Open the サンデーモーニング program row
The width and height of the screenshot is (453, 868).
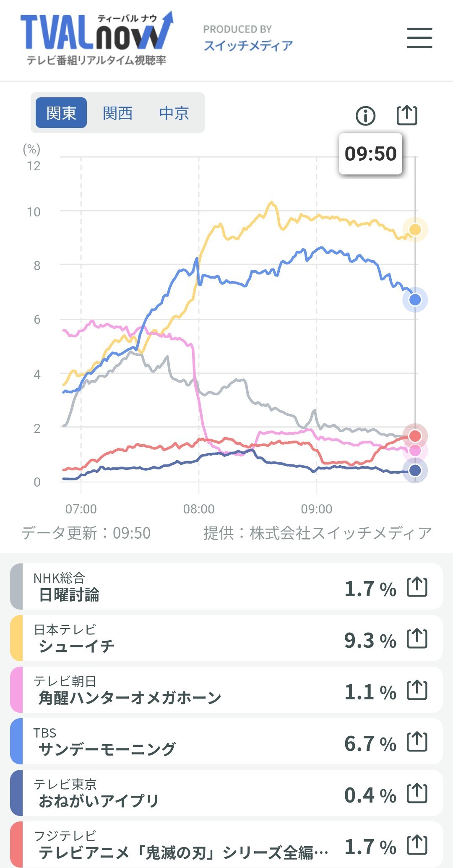click(226, 741)
